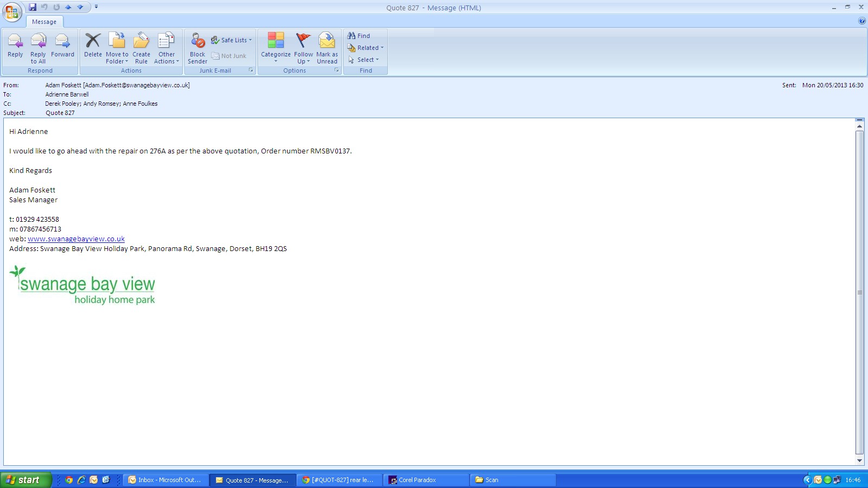
Task: Select the Message ribbon tab
Action: [x=44, y=22]
